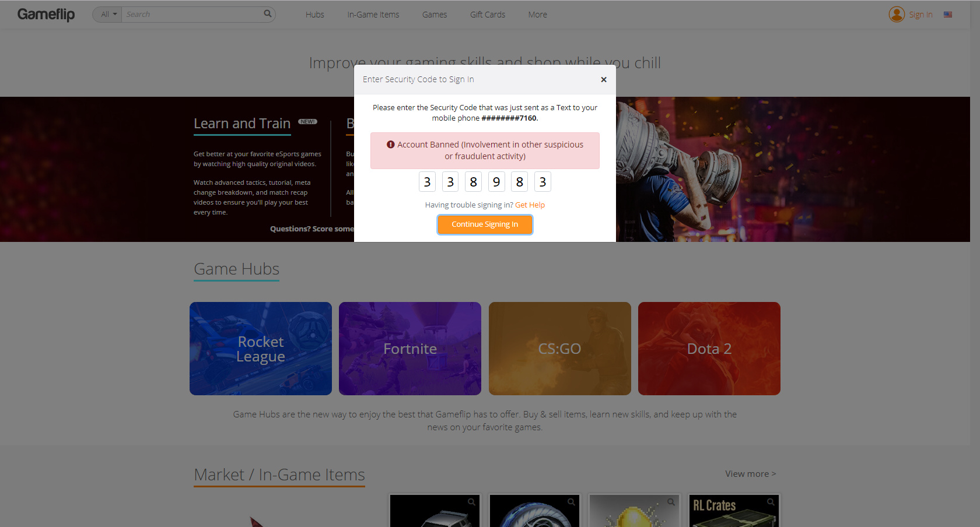This screenshot has height=527, width=980.
Task: Zoom the RL Crates item thumbnail
Action: (x=771, y=502)
